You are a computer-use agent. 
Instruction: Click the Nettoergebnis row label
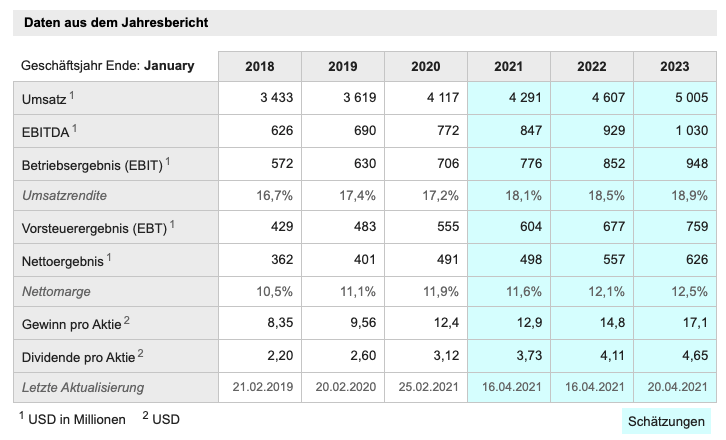(62, 259)
